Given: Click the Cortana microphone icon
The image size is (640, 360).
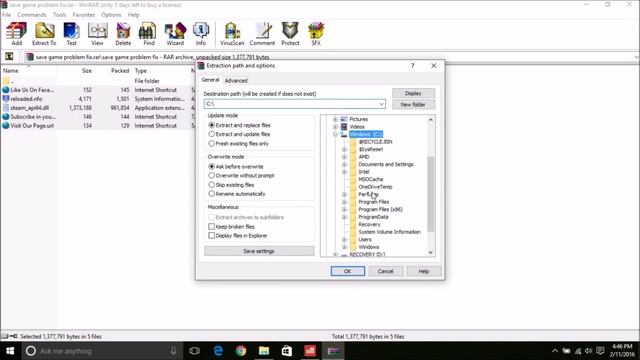Looking at the screenshot, I should click(173, 351).
